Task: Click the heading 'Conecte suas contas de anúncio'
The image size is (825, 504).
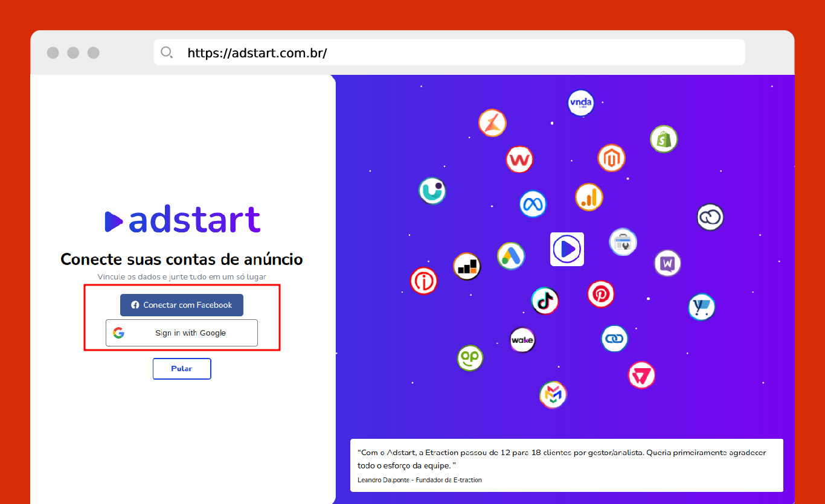Action: point(182,260)
